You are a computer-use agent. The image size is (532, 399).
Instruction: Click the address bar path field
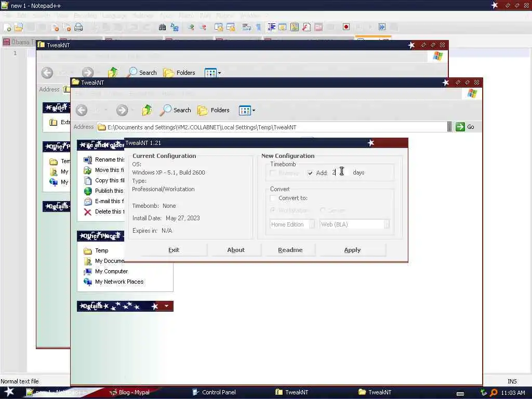pos(271,127)
